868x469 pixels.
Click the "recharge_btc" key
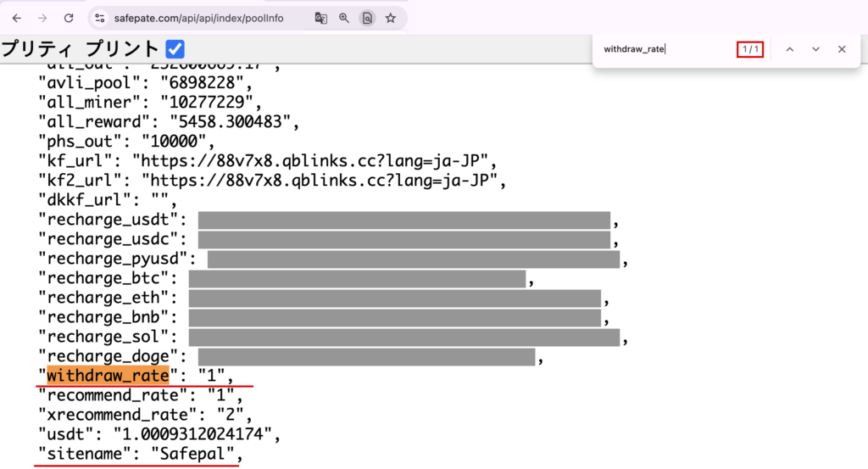(x=103, y=278)
